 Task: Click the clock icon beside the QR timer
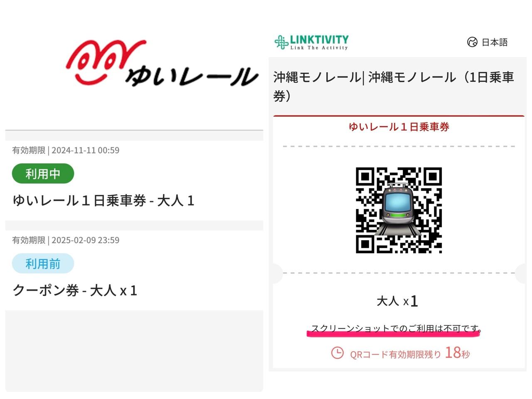click(x=337, y=353)
